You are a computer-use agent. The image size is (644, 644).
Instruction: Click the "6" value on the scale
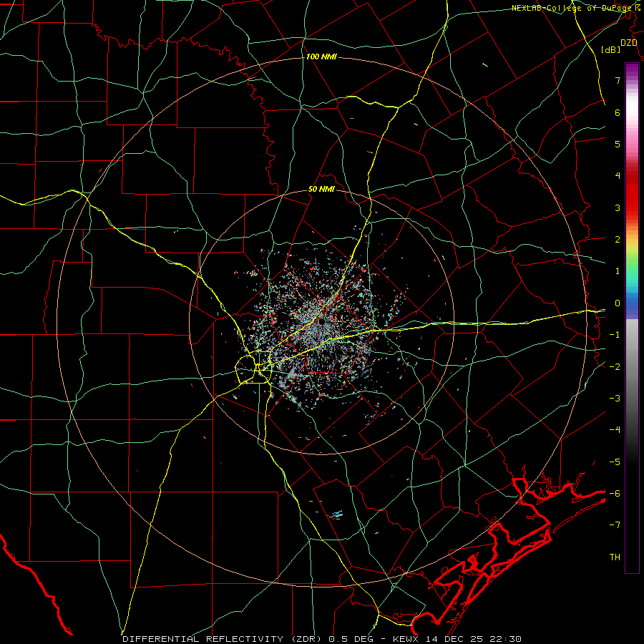coord(618,112)
